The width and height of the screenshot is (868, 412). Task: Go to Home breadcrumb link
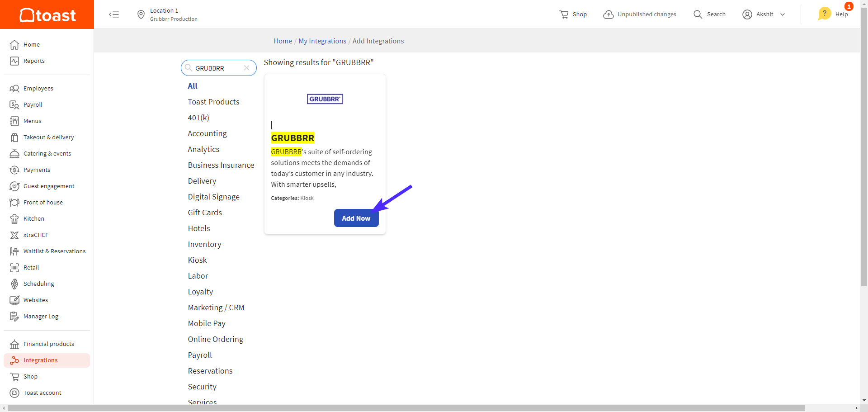283,41
